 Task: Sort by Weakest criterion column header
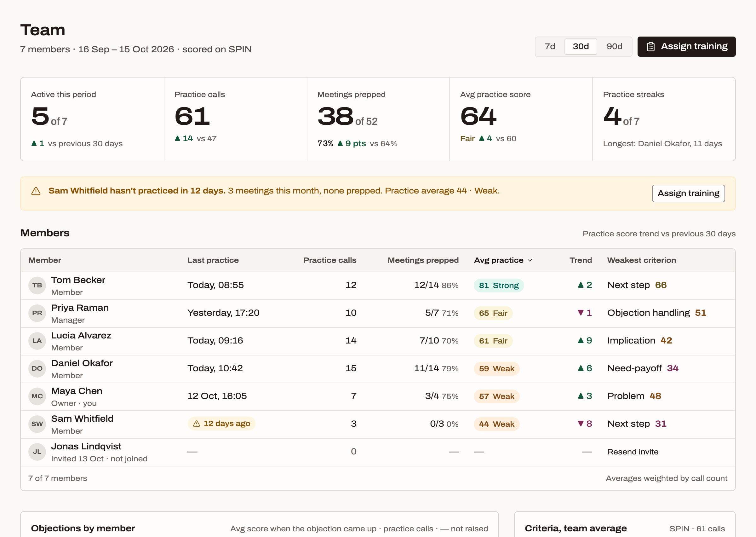pos(641,261)
